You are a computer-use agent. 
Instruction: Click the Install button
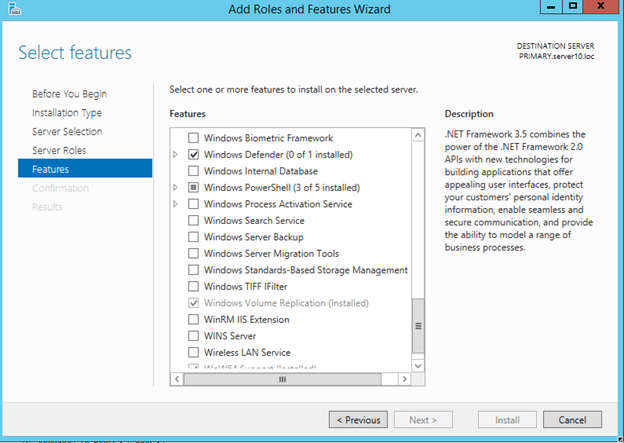click(507, 420)
